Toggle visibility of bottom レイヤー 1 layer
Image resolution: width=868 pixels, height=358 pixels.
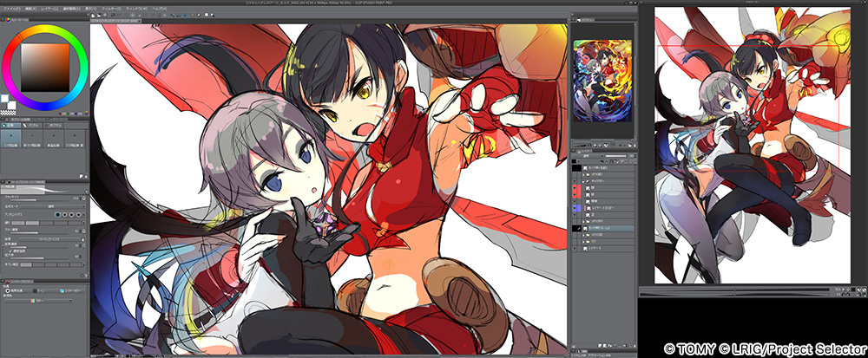tap(575, 248)
